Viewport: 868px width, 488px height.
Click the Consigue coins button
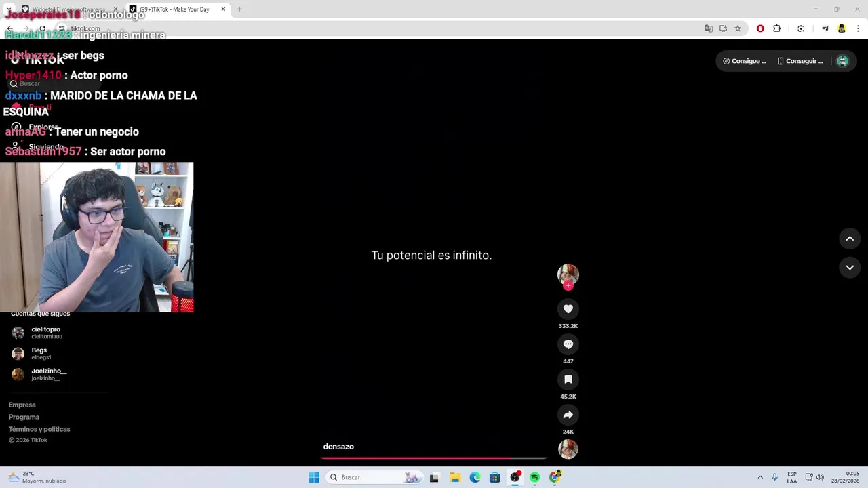(745, 61)
